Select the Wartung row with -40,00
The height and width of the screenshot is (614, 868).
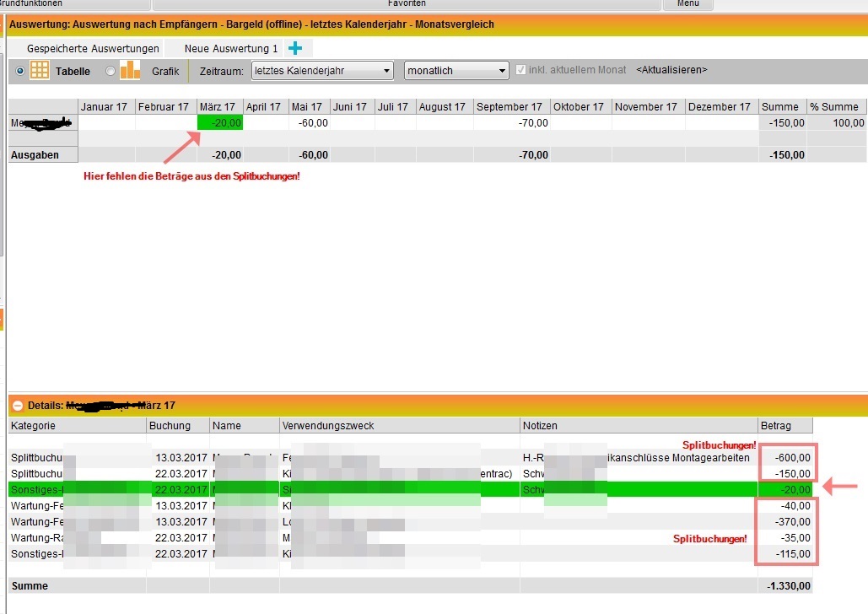(x=411, y=505)
